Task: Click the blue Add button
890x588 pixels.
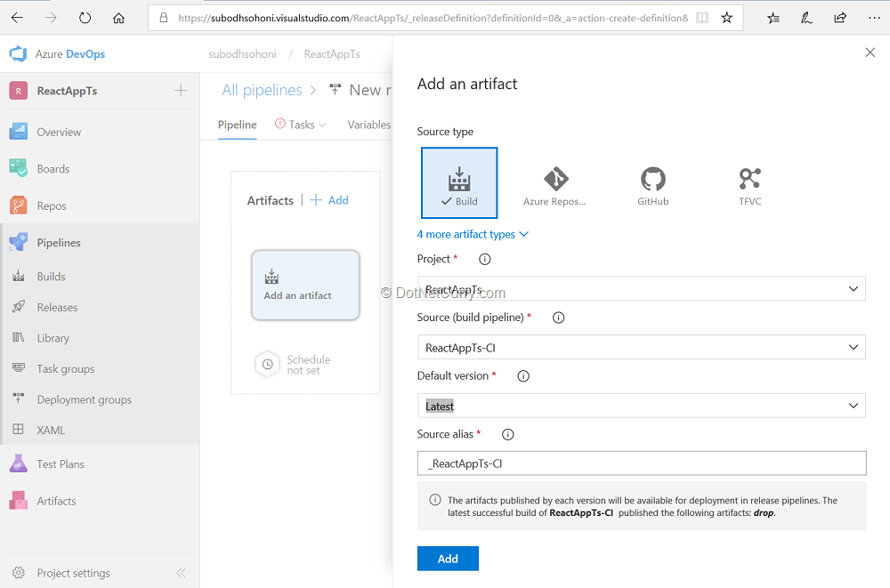Action: click(x=448, y=559)
